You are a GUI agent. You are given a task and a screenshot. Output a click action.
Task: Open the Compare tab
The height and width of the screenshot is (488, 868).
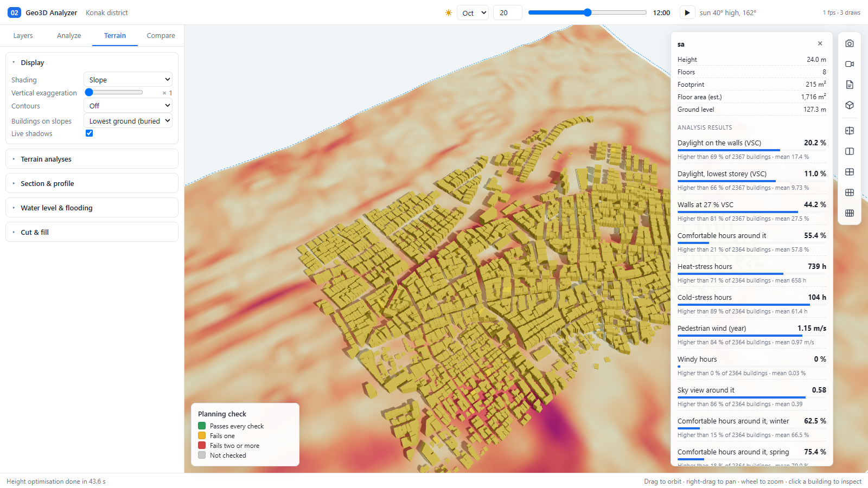(x=161, y=35)
